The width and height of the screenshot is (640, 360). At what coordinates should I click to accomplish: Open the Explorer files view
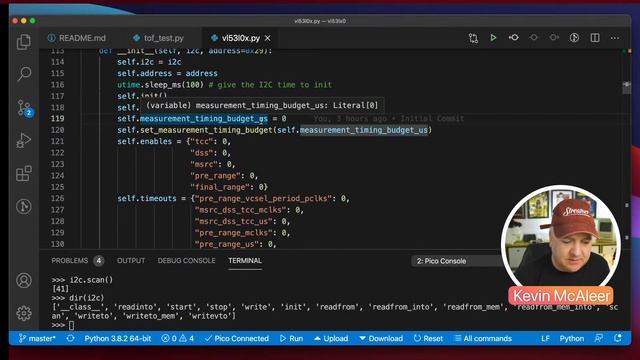point(24,42)
